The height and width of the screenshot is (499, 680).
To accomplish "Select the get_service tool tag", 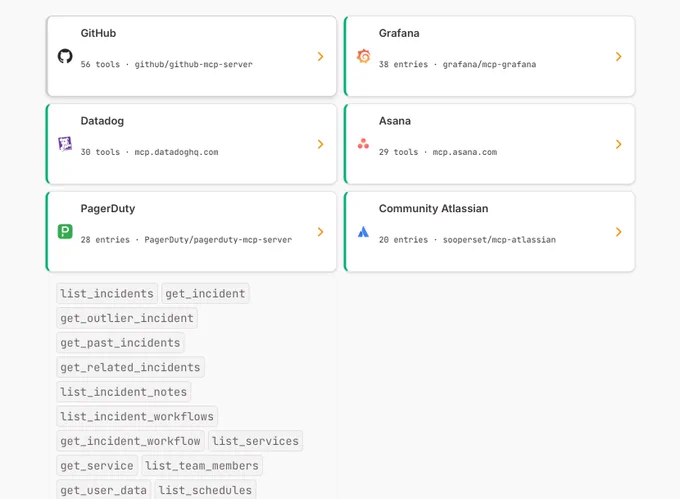I will click(x=97, y=466).
